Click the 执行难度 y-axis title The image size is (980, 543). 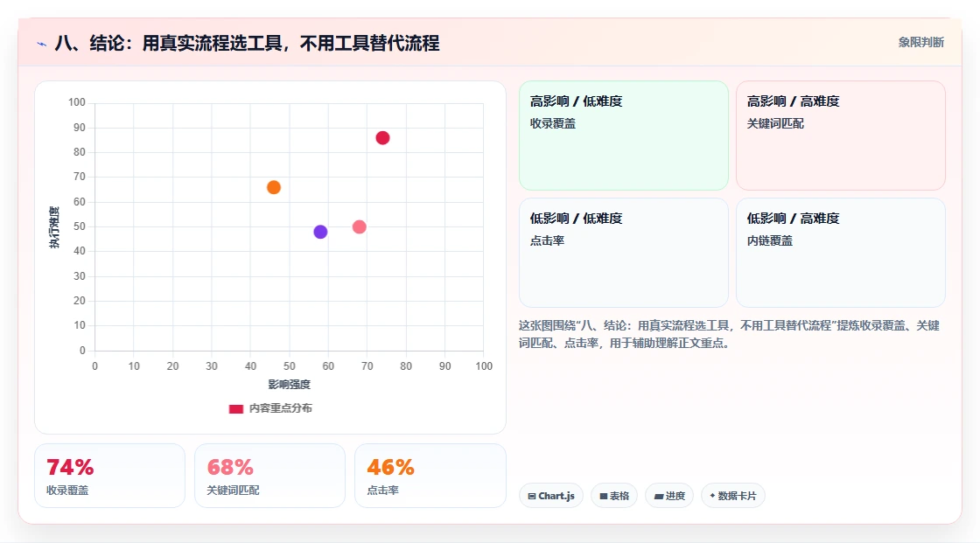[x=54, y=226]
